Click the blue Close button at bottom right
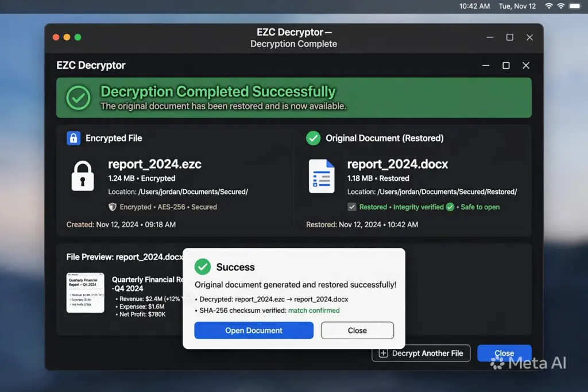588x392 pixels. [x=504, y=354]
